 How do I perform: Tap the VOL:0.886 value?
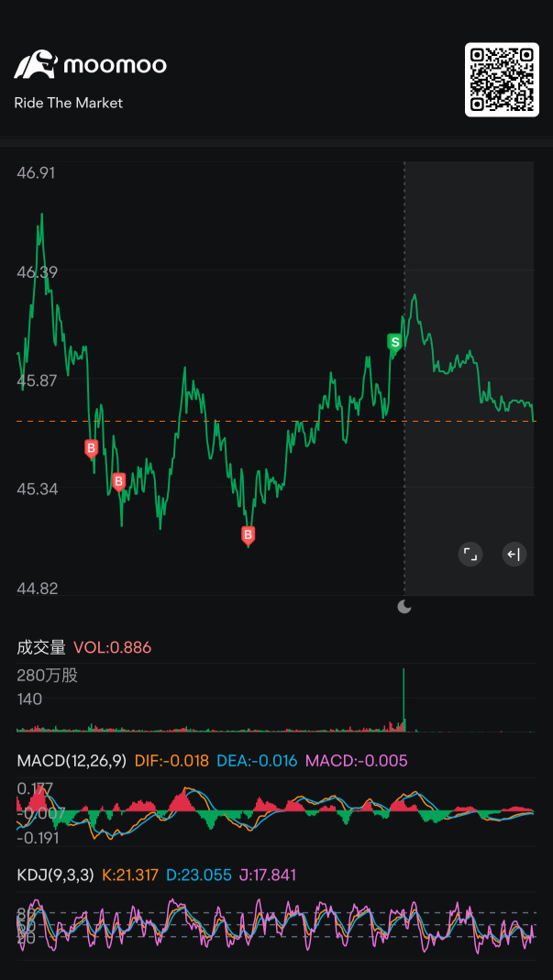113,647
